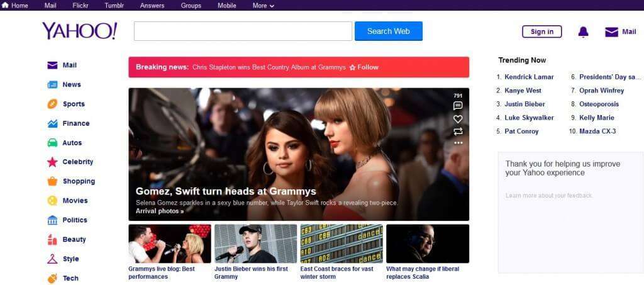This screenshot has width=644, height=285.
Task: Click the Sports basketball icon in sidebar
Action: pos(52,104)
